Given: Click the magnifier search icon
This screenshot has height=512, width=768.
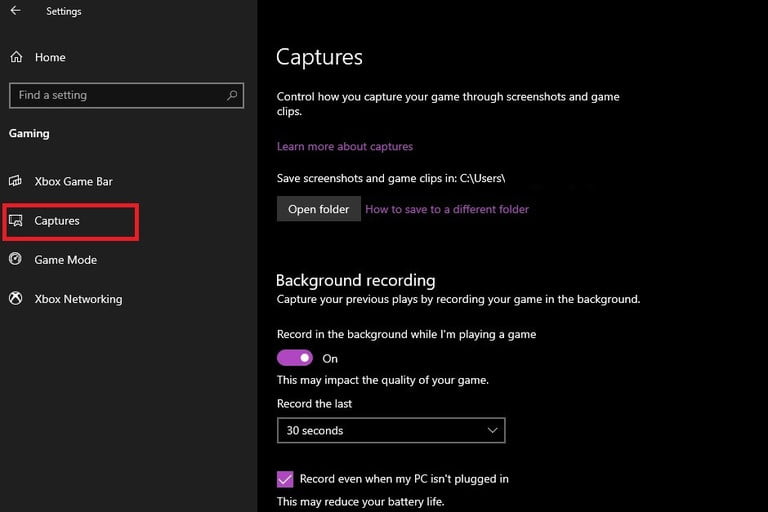Looking at the screenshot, I should 232,95.
